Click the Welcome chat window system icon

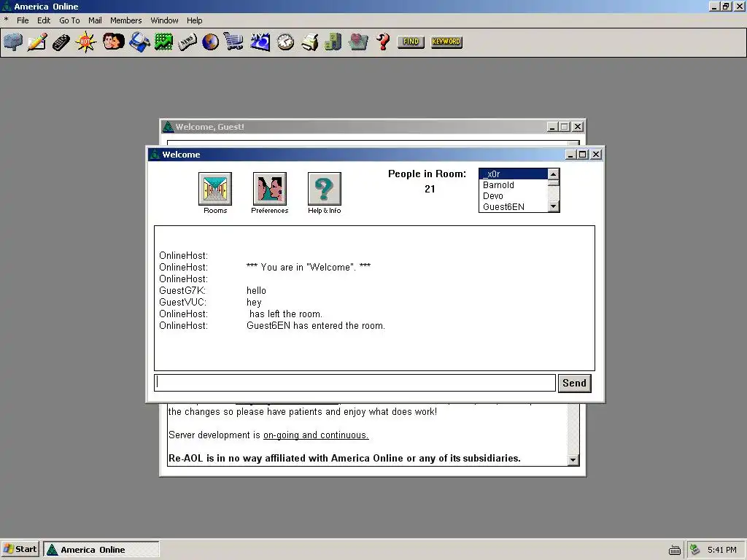[x=154, y=155]
